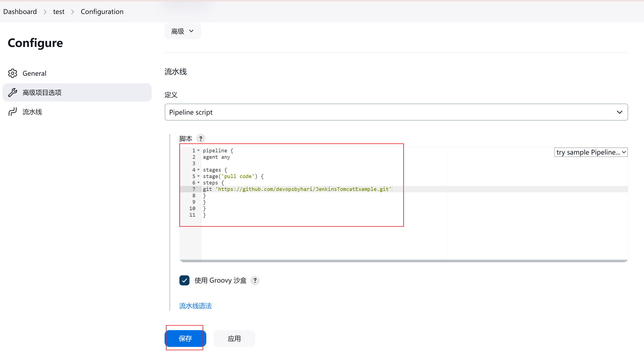Toggle fold arrow on line 6 steps
The image size is (644, 355).
[198, 183]
